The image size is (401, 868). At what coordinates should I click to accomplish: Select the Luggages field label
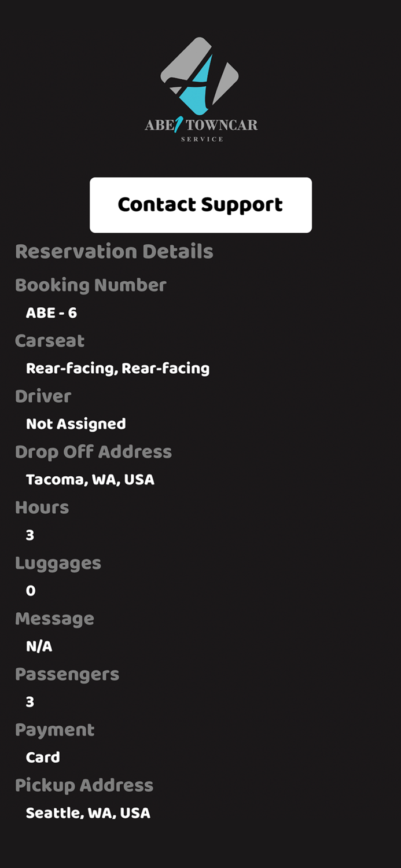point(58,562)
